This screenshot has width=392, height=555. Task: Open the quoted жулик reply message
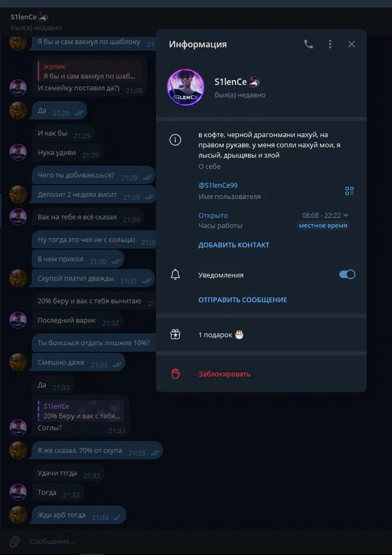pos(90,72)
